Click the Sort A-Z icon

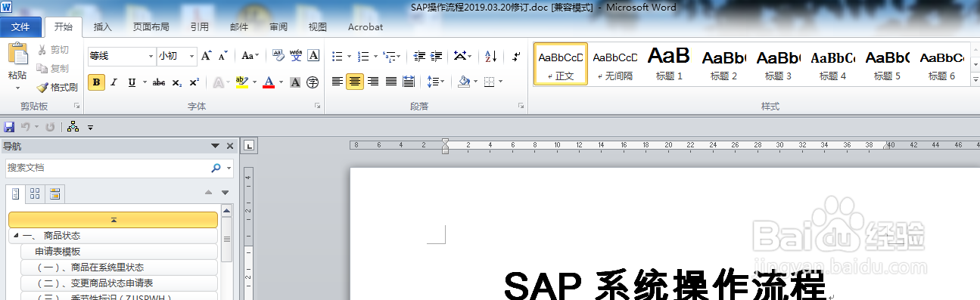click(x=490, y=56)
